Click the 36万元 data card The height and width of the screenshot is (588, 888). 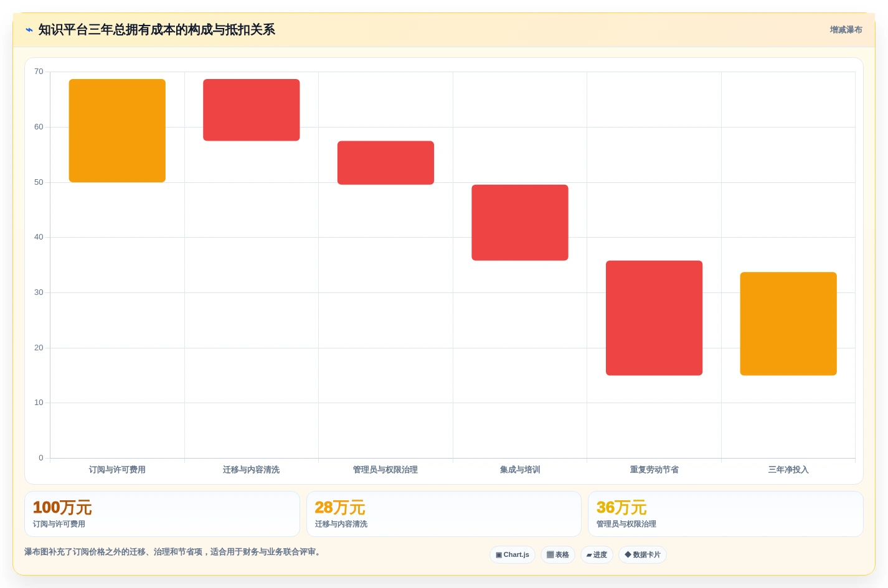click(x=725, y=514)
